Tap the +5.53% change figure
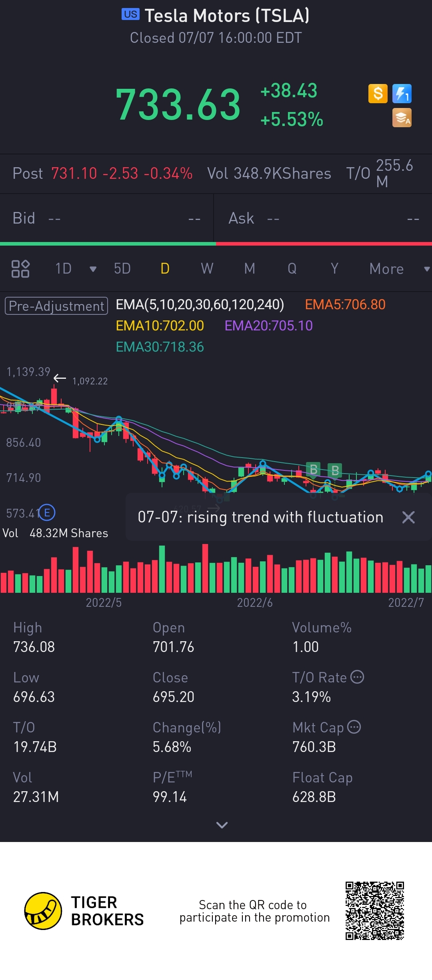The height and width of the screenshot is (980, 432). 292,120
